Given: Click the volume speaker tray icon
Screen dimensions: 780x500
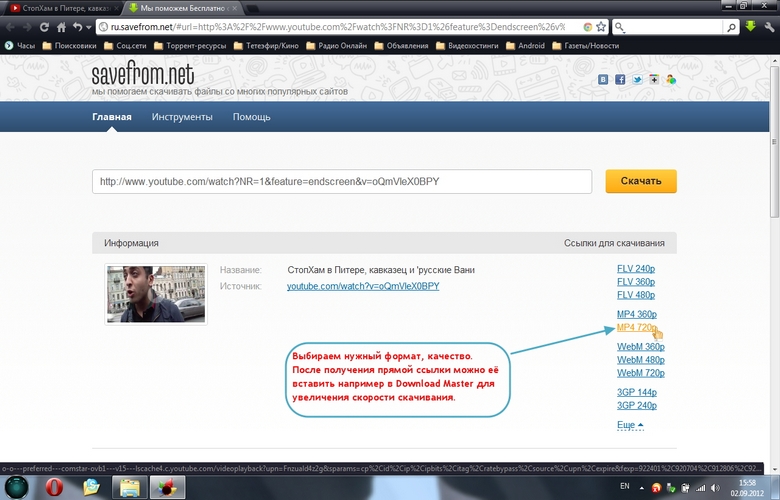Looking at the screenshot, I should pyautogui.click(x=715, y=488).
